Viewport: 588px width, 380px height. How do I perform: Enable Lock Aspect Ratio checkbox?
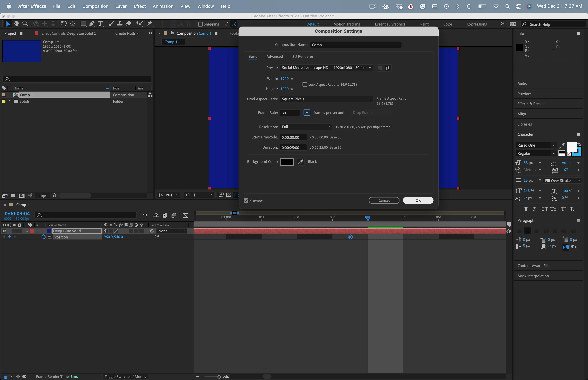305,85
